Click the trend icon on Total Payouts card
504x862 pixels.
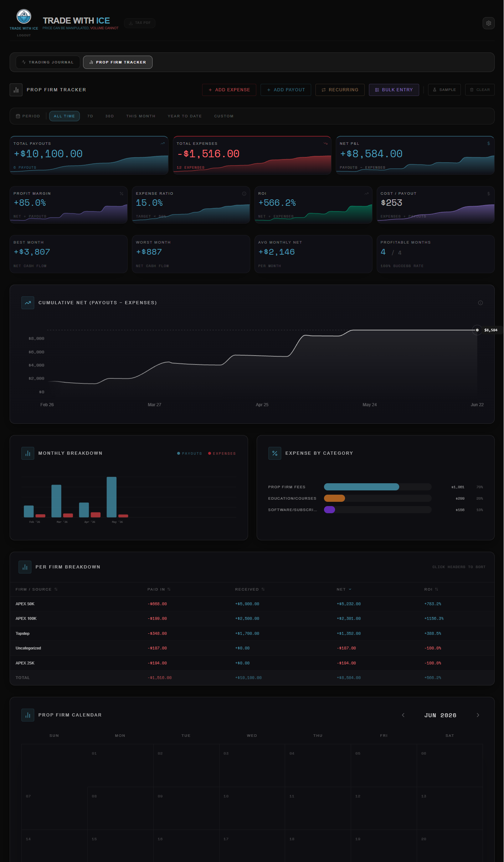pyautogui.click(x=163, y=143)
